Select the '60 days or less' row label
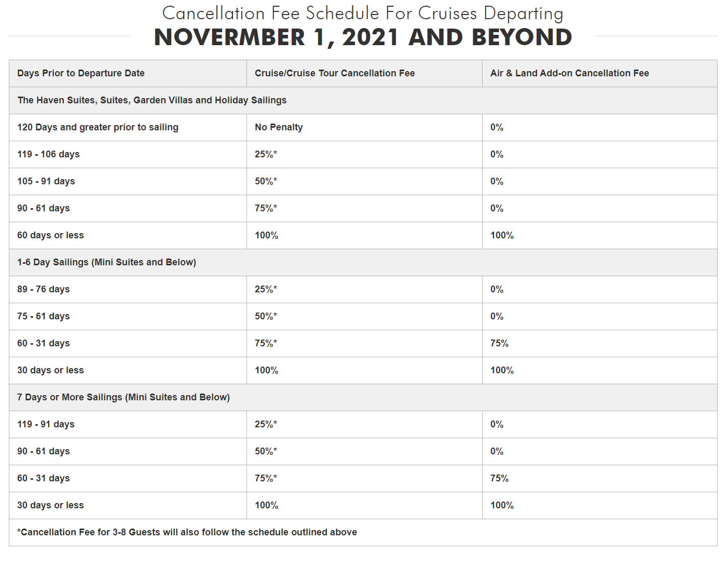The width and height of the screenshot is (728, 567). [x=50, y=235]
